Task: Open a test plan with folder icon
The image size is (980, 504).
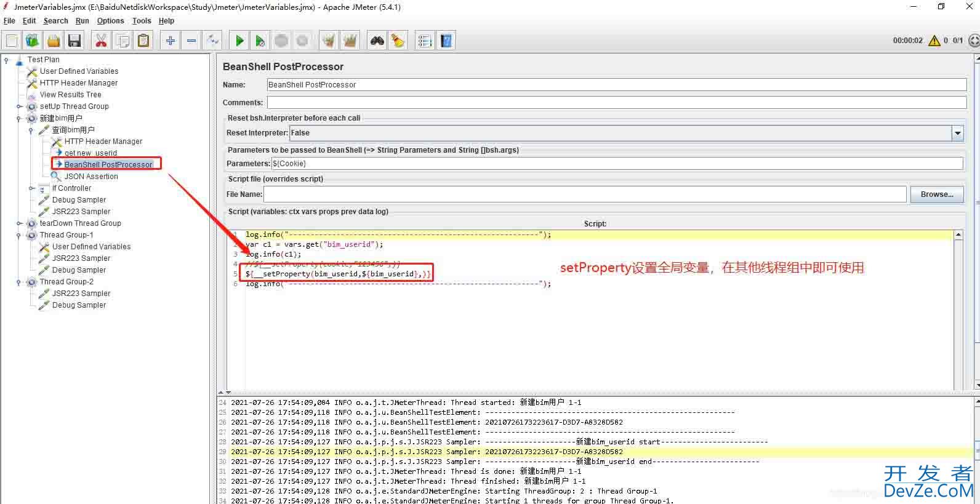Action: point(54,41)
